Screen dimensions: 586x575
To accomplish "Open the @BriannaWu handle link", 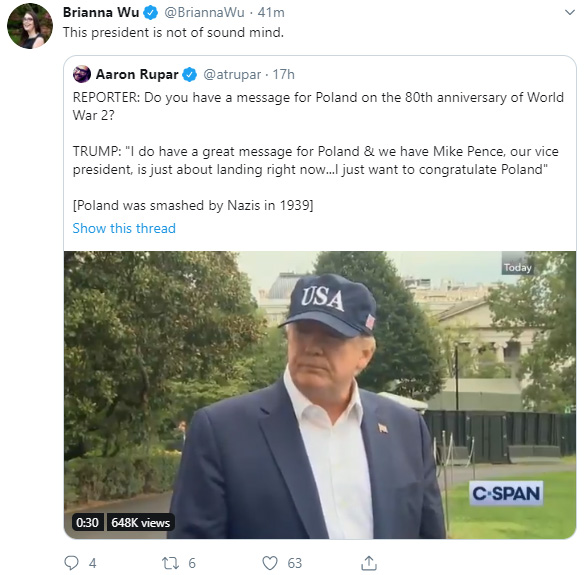I will pos(204,13).
